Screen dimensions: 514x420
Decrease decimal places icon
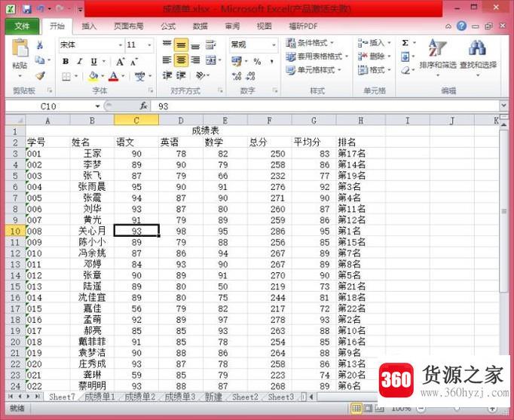click(251, 76)
